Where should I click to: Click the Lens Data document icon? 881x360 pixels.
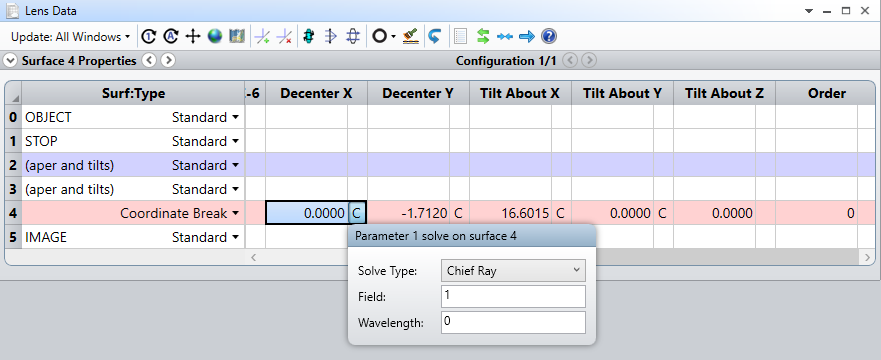12,11
